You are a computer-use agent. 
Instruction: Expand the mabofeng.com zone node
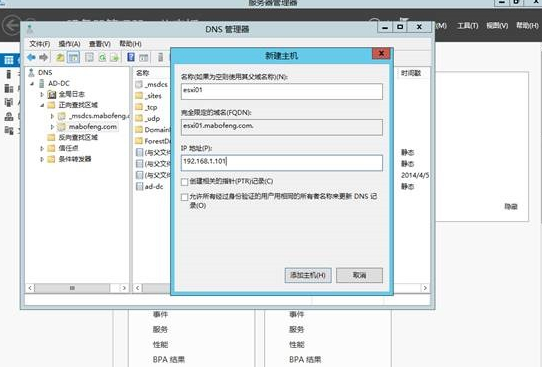coord(52,127)
